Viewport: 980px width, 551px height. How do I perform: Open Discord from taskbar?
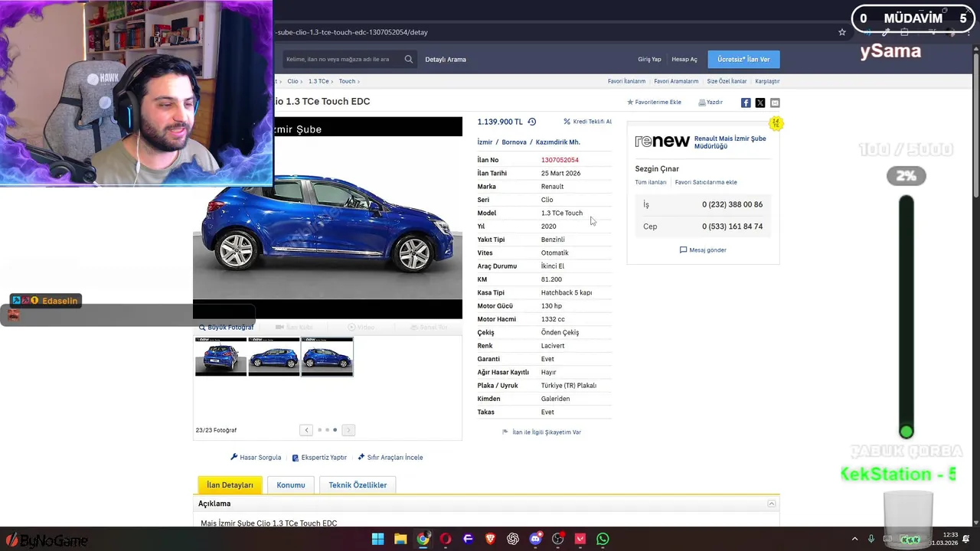[x=535, y=539]
